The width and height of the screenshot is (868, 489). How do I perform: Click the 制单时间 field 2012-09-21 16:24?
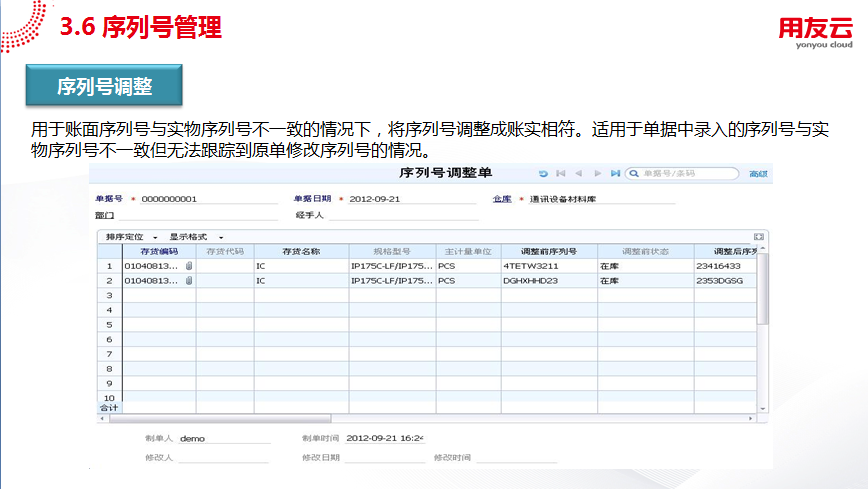pyautogui.click(x=385, y=438)
